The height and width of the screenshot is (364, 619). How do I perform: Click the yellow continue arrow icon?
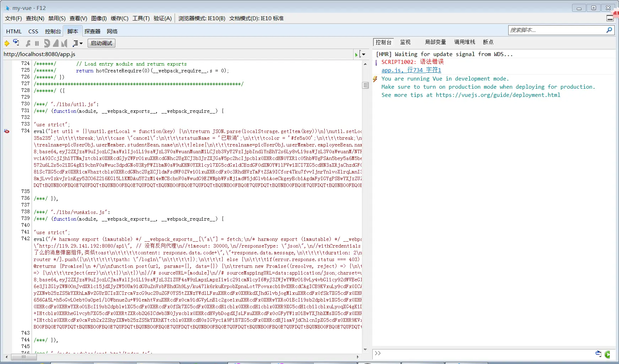click(x=7, y=43)
